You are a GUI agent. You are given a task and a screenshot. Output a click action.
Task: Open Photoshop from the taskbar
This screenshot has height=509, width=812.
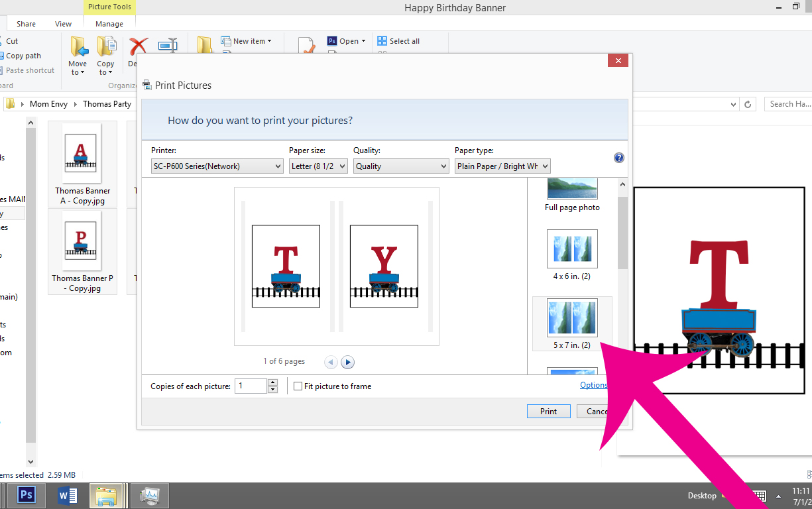(27, 495)
